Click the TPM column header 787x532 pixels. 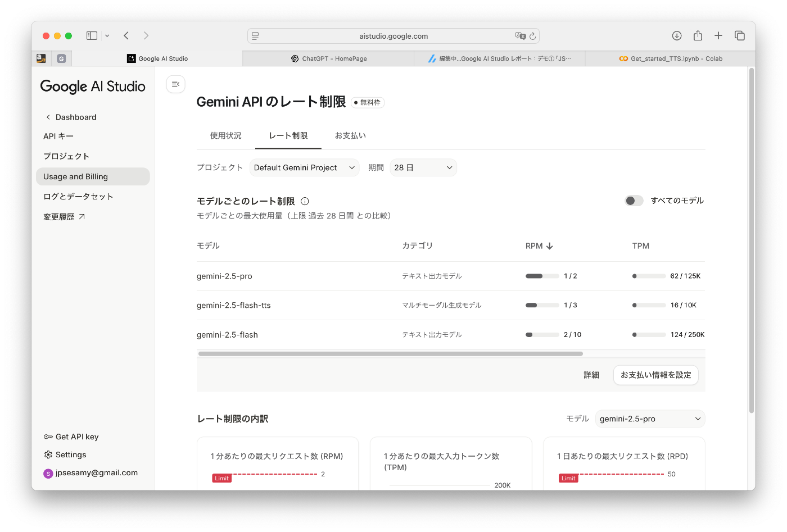coord(641,246)
